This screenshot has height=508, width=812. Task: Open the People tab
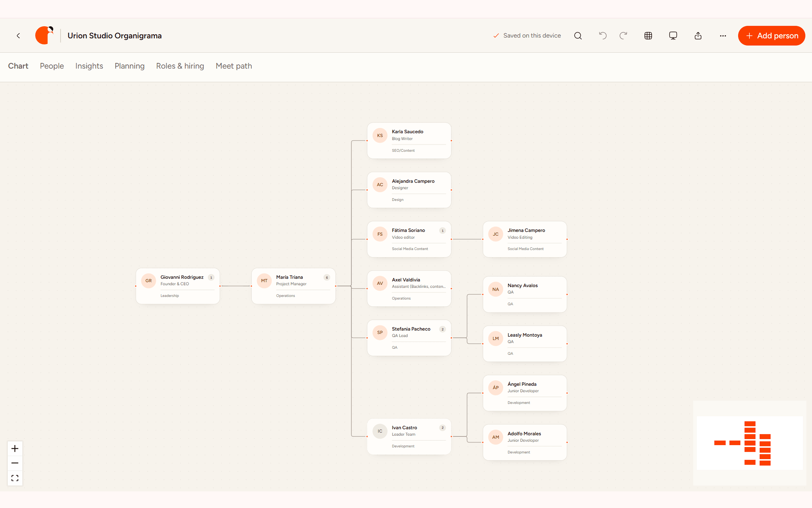(x=52, y=66)
